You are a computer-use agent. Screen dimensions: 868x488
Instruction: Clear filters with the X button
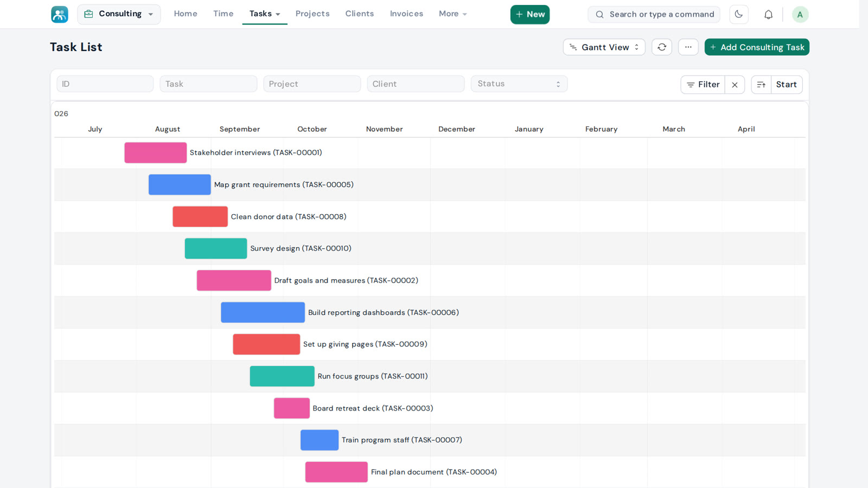pos(735,85)
